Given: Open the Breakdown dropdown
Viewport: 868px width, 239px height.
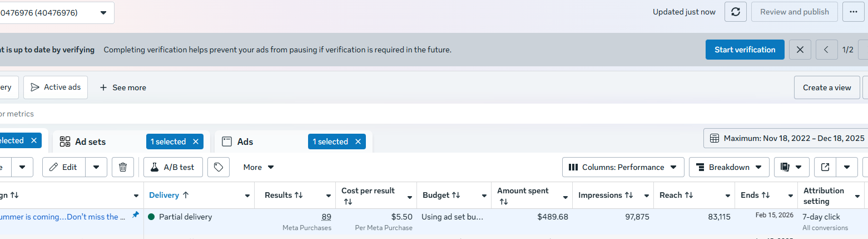Looking at the screenshot, I should [x=729, y=167].
